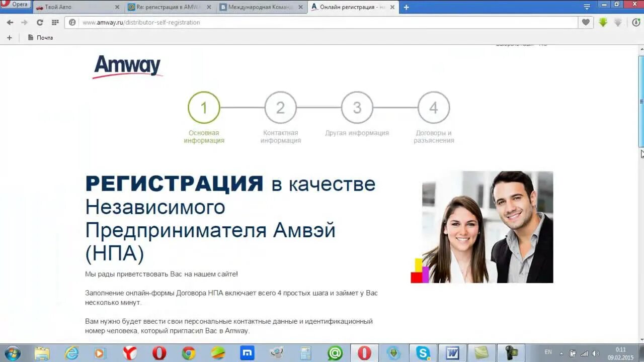Close the Международная Команда tab

coord(300,7)
